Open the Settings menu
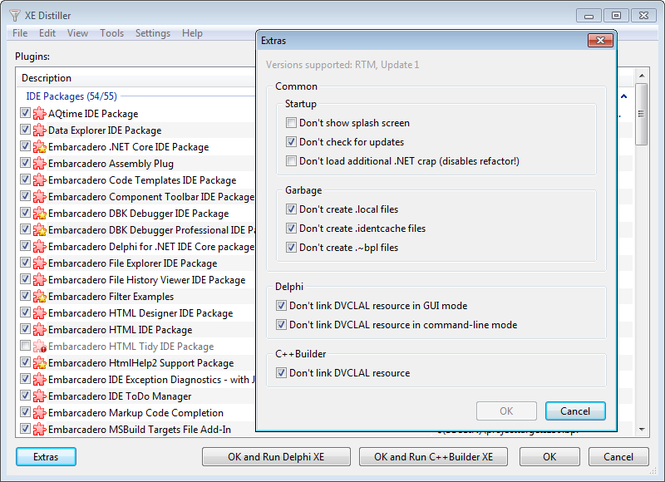This screenshot has width=665, height=482. point(153,33)
